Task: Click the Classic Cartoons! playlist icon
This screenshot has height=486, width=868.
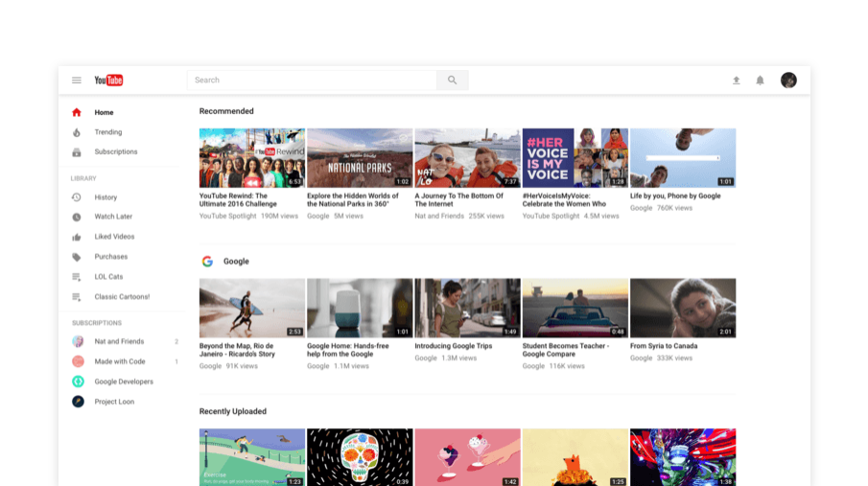Action: 77,297
